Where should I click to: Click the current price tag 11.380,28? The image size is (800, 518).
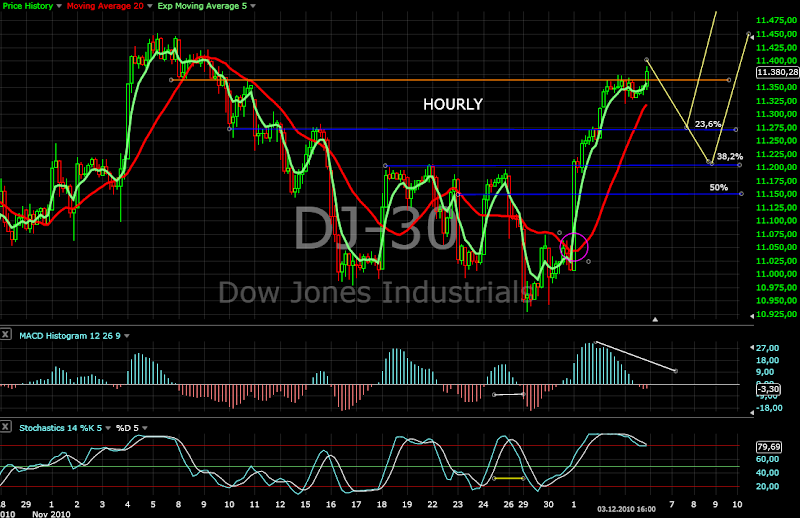(x=778, y=72)
